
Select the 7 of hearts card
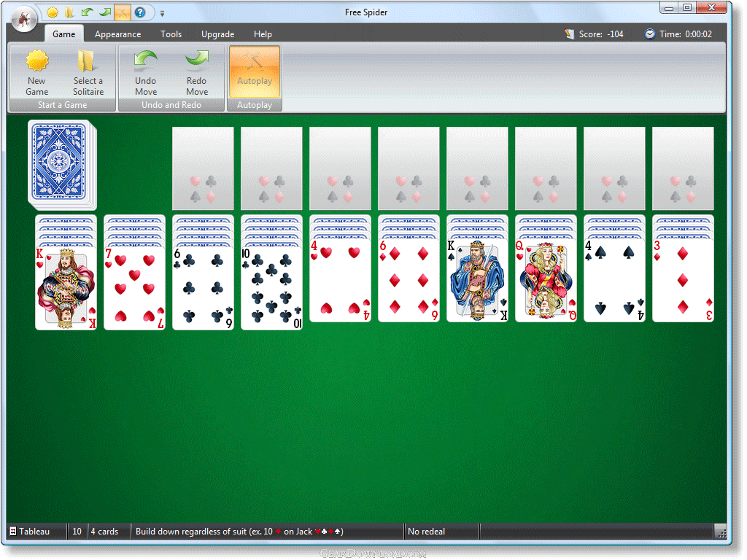(x=134, y=287)
